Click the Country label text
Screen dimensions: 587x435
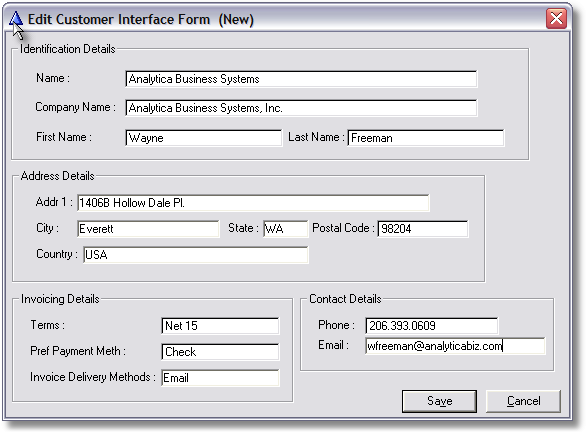(57, 254)
